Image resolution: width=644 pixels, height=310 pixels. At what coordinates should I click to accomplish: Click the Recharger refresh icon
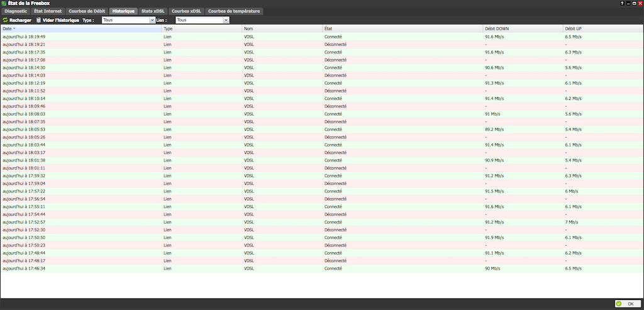[x=5, y=20]
